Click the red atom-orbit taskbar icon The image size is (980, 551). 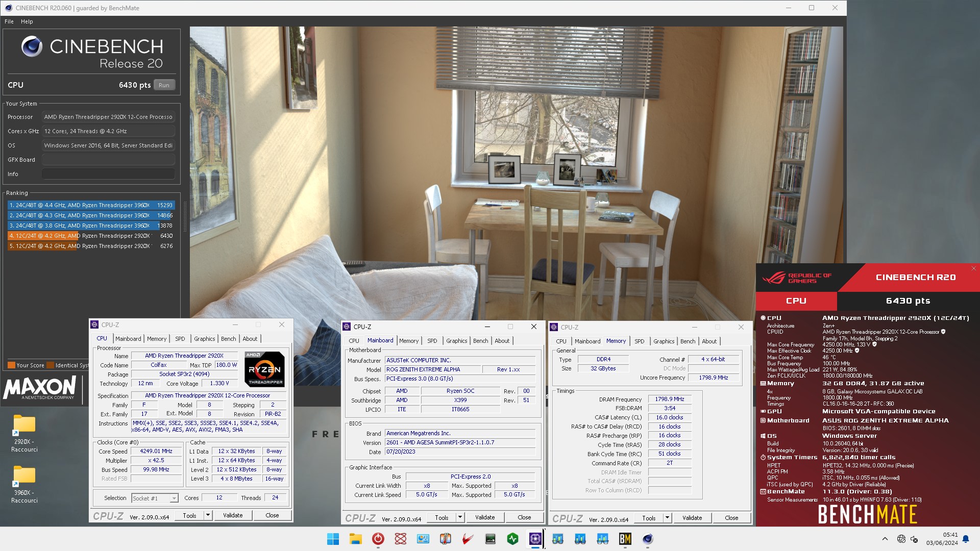[400, 539]
